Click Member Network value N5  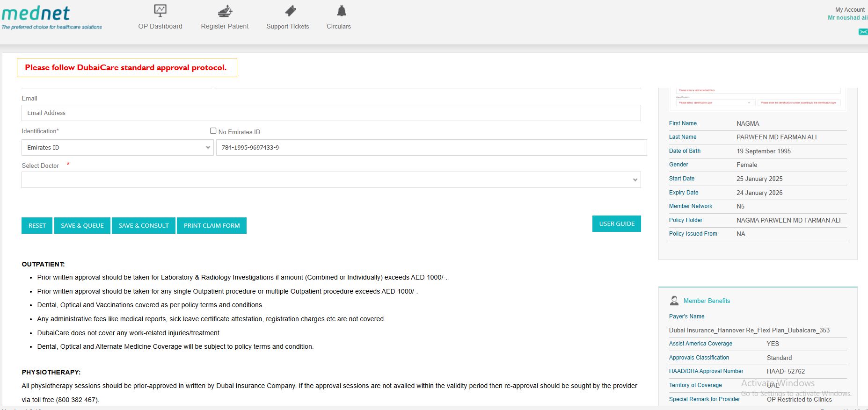740,206
